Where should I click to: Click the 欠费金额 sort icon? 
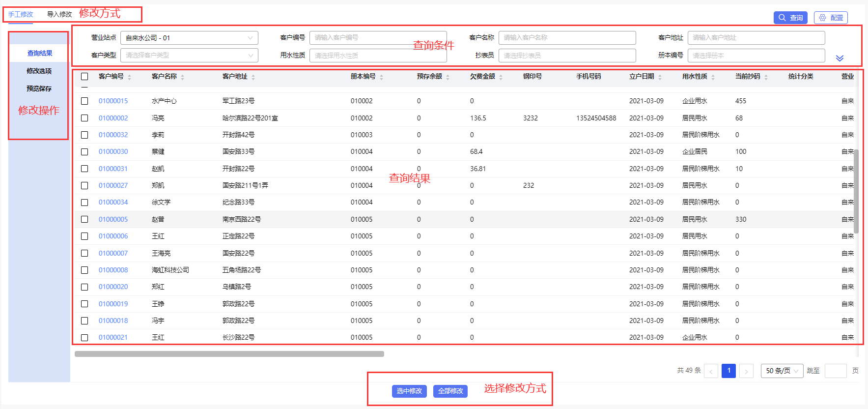click(x=501, y=77)
